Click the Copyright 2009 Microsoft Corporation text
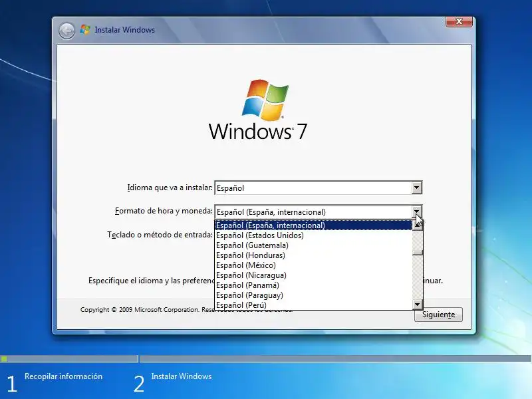This screenshot has height=399, width=532. 186,310
